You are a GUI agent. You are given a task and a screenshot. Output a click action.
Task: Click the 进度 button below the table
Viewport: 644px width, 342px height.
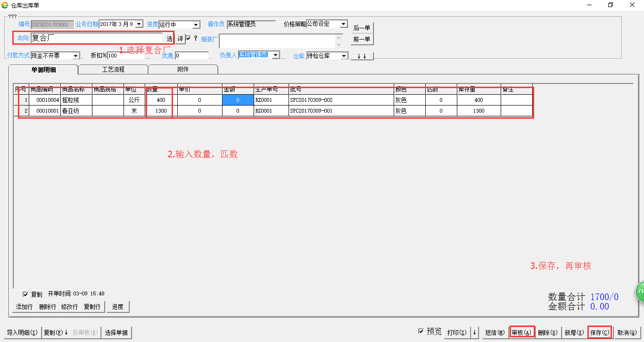(118, 307)
